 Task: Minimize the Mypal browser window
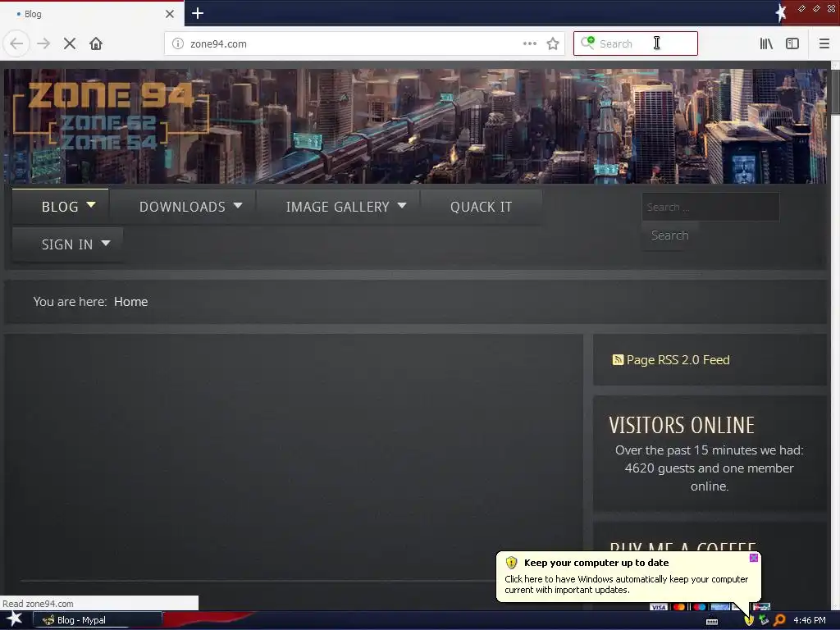pos(801,8)
